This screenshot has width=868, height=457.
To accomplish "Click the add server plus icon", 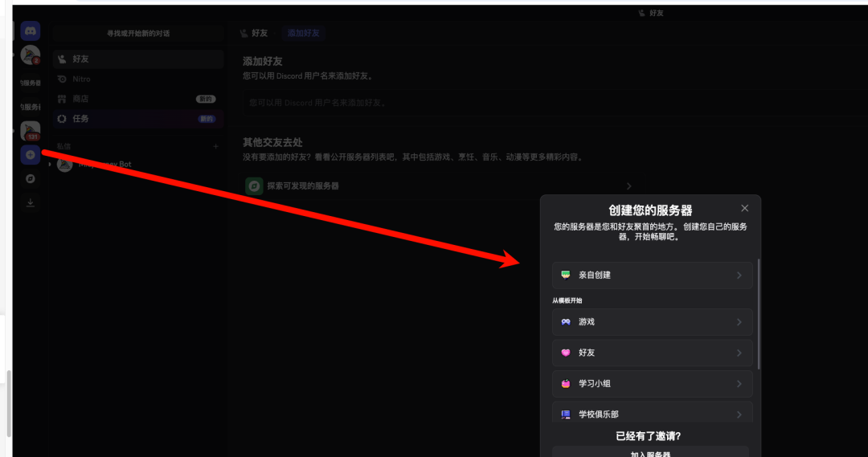I will pyautogui.click(x=31, y=155).
